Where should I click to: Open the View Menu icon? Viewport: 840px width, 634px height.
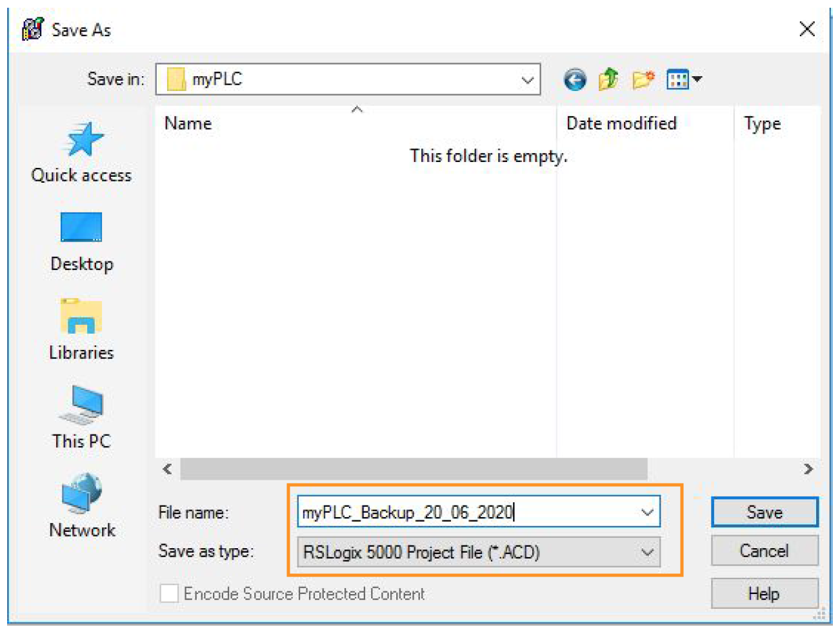[x=683, y=79]
